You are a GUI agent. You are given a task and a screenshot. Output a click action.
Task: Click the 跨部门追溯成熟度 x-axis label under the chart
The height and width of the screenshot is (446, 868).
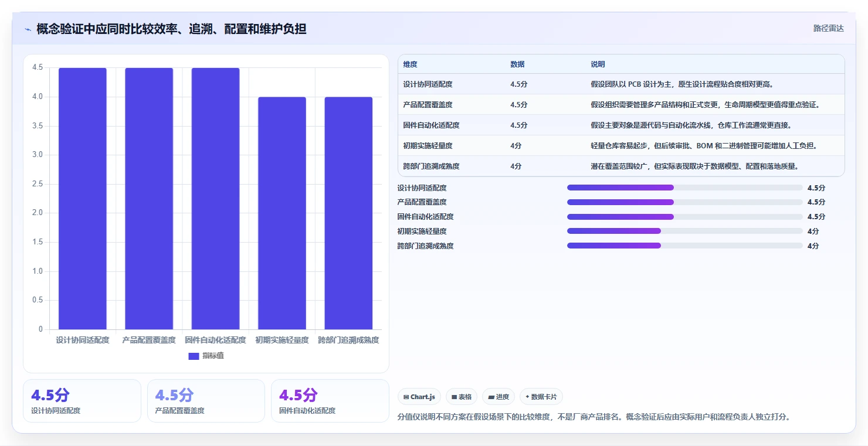(x=348, y=340)
